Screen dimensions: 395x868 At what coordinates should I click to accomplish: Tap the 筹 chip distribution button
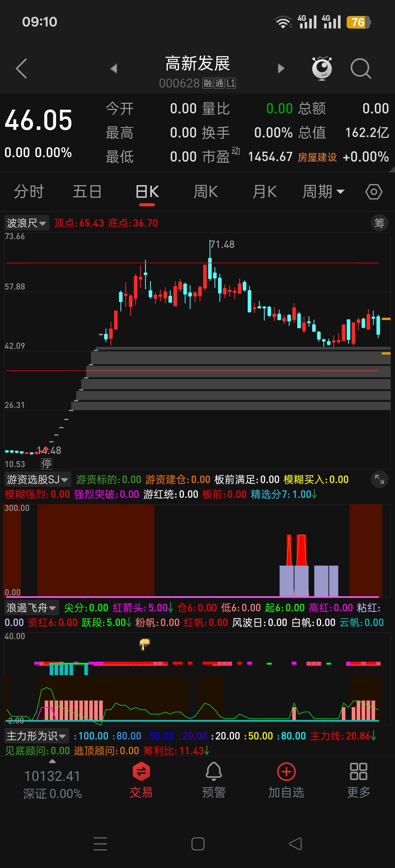379,223
